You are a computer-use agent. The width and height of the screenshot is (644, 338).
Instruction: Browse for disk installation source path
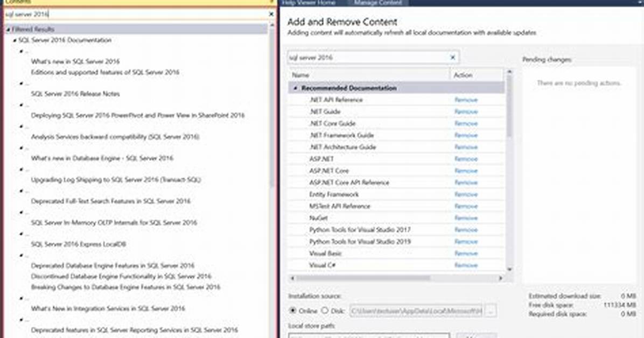[491, 311]
